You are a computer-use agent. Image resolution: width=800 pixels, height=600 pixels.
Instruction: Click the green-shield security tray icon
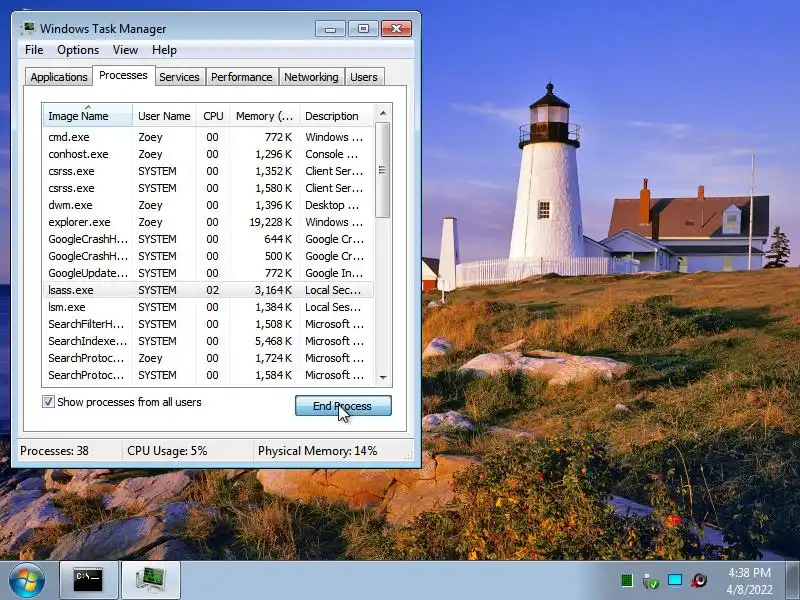point(651,581)
